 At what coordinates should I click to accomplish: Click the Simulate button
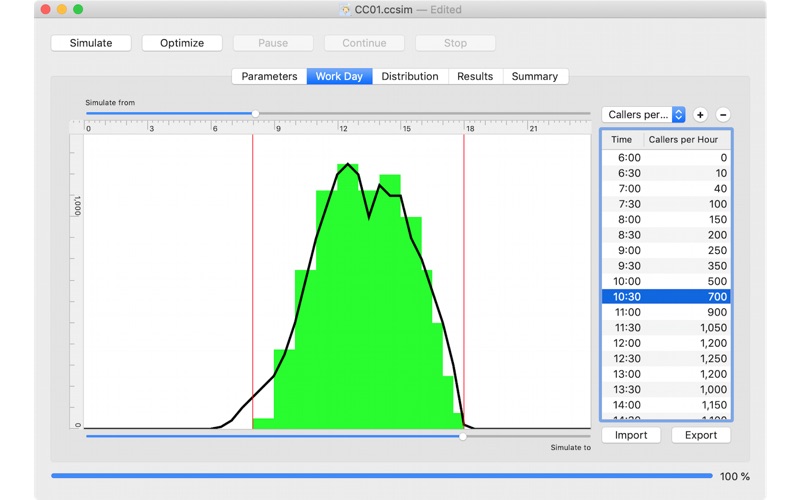[91, 43]
